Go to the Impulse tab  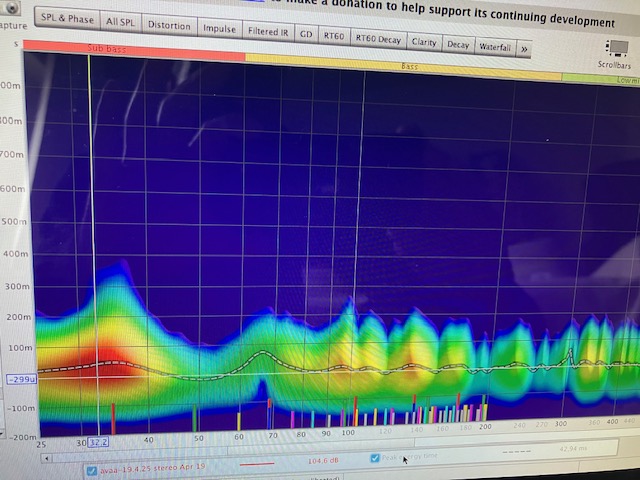[219, 28]
